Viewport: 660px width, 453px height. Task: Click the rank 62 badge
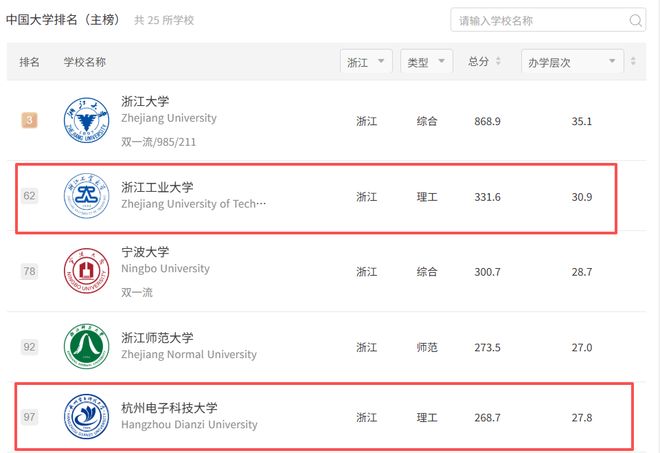(30, 196)
